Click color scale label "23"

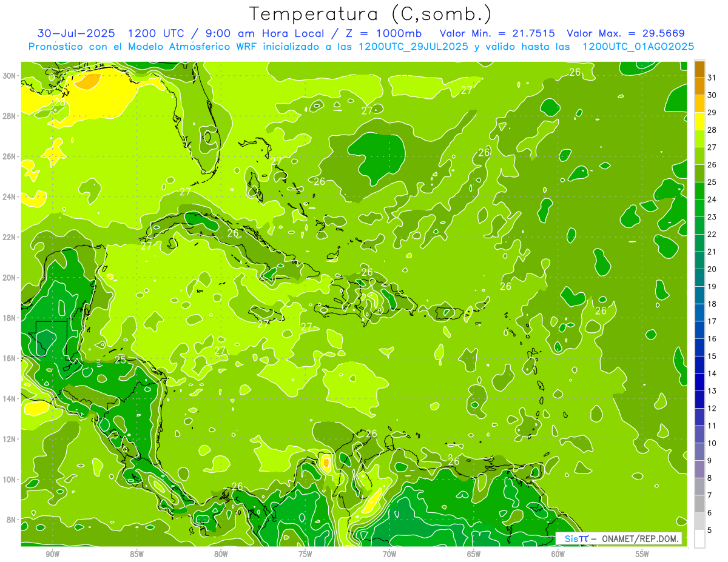[712, 216]
